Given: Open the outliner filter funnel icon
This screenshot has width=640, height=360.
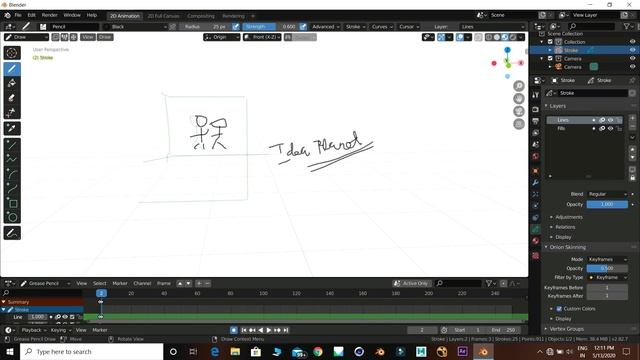Looking at the screenshot, I should (x=627, y=26).
